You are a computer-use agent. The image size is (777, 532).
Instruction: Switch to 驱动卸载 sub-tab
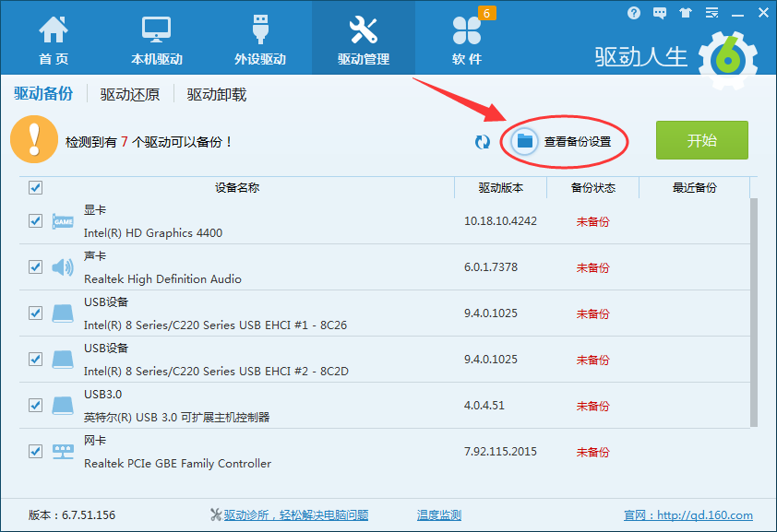(x=217, y=94)
